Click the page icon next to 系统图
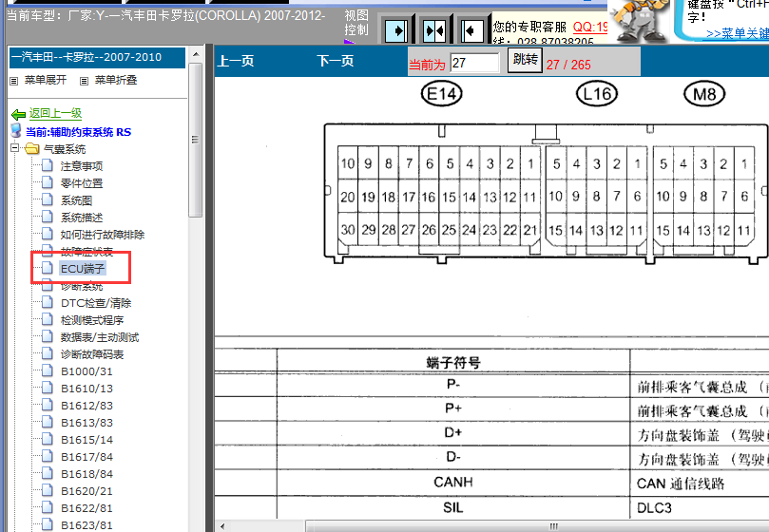 click(48, 200)
